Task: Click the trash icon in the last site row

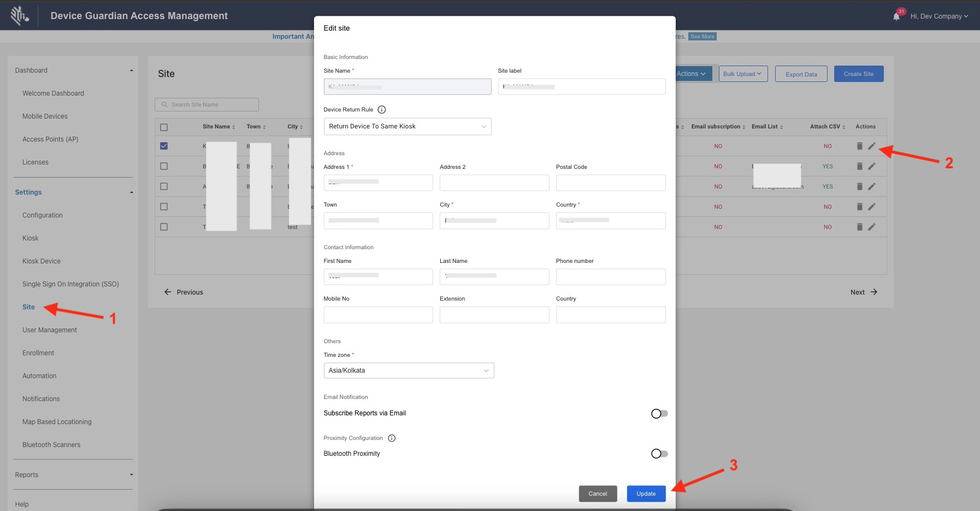Action: (x=859, y=227)
